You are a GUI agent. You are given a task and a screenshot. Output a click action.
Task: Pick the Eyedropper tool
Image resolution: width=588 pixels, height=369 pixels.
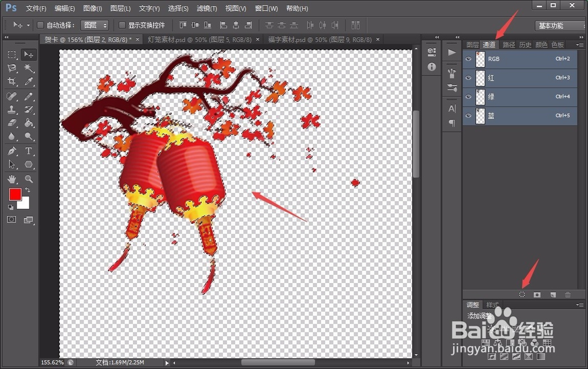point(28,82)
